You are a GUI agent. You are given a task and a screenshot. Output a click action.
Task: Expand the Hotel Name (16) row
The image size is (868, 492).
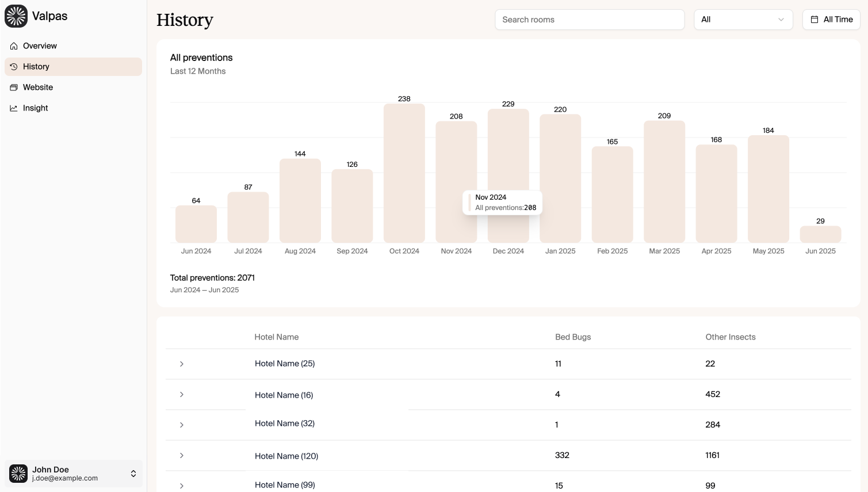pos(182,395)
